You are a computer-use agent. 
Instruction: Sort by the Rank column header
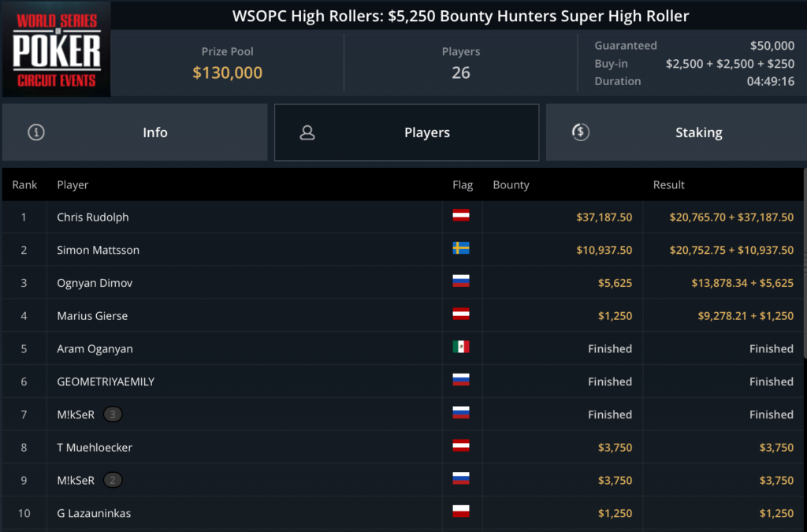[x=24, y=184]
